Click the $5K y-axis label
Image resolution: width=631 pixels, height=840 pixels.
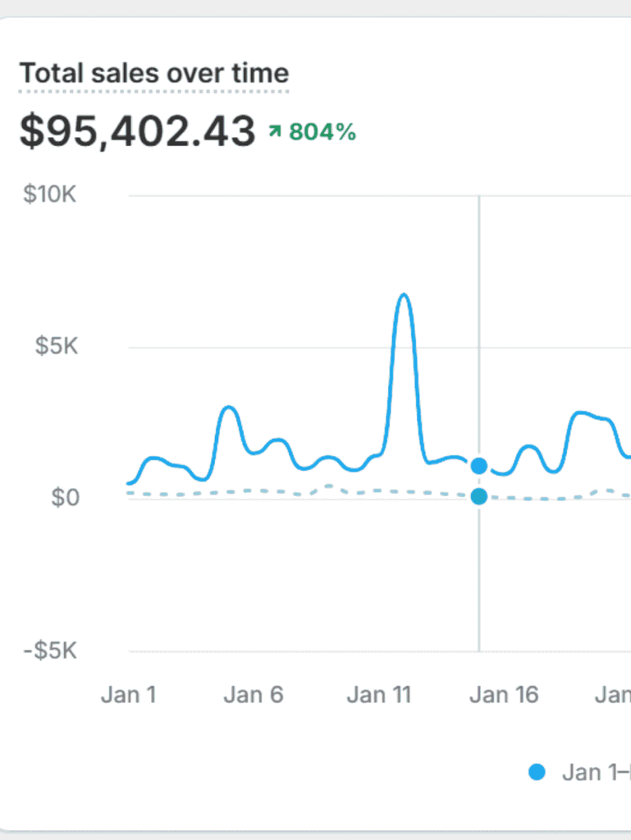coord(56,346)
